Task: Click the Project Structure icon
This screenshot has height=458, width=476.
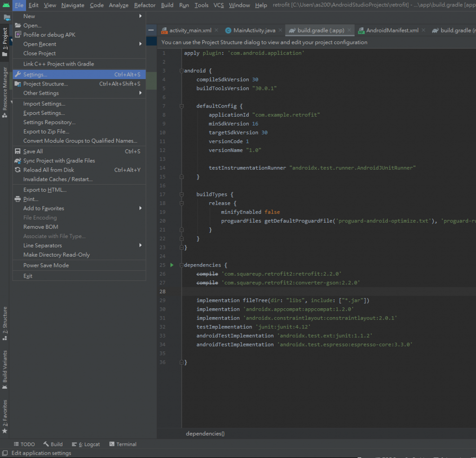Action: tap(18, 84)
